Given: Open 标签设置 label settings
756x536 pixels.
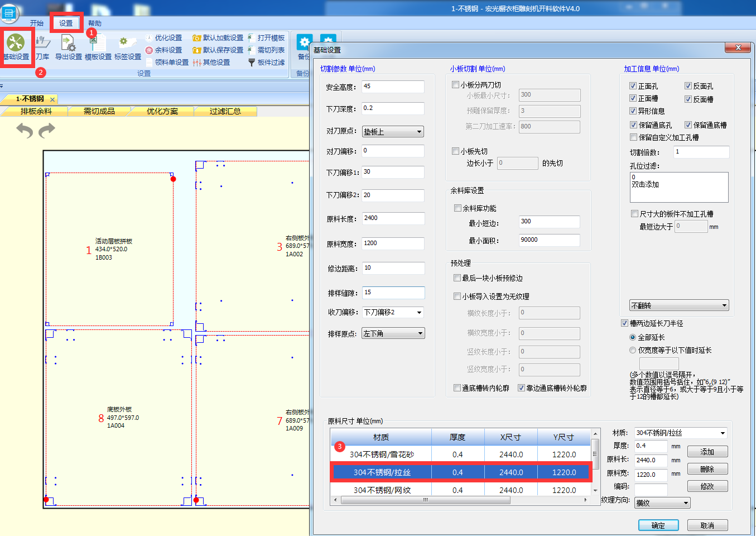Looking at the screenshot, I should tap(128, 47).
